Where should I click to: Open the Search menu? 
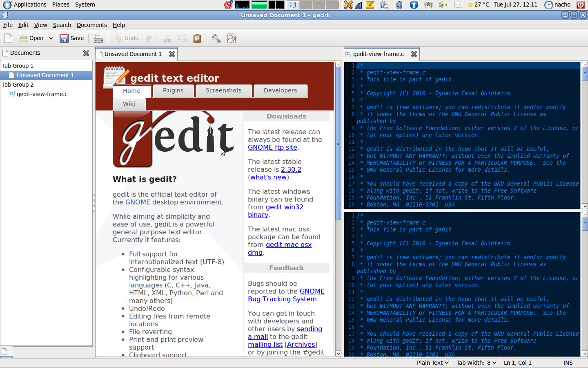point(62,25)
